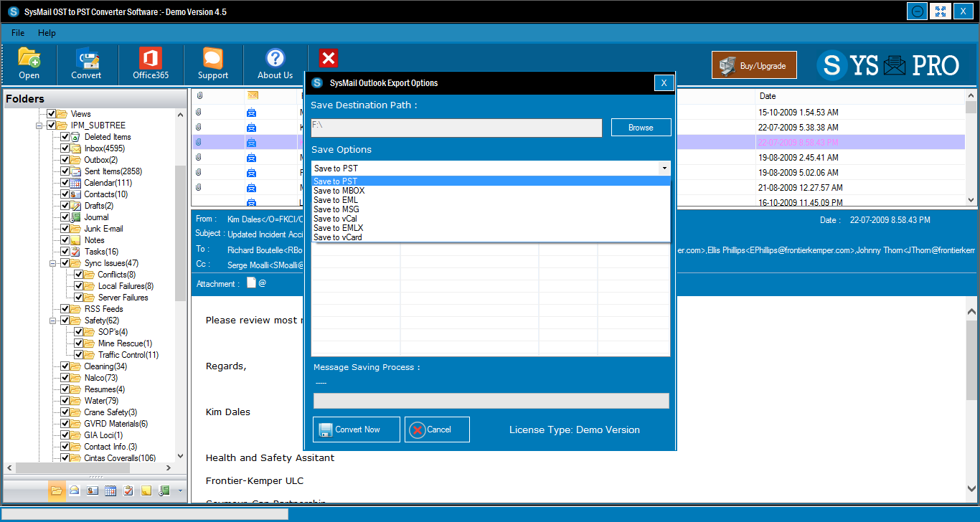Select the mail envelope icon in bottom nav bar
The height and width of the screenshot is (522, 980).
[74, 490]
